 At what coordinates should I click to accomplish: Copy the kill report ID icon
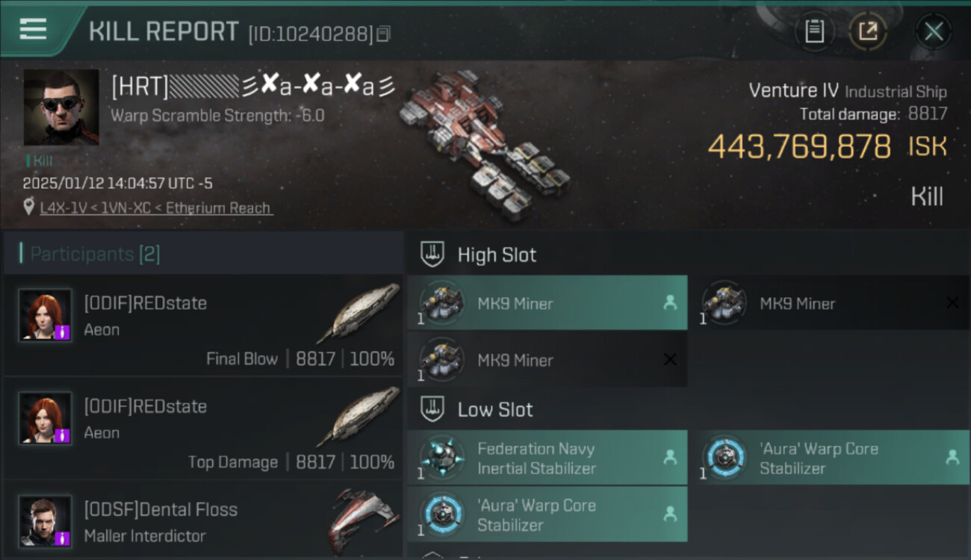click(x=383, y=34)
